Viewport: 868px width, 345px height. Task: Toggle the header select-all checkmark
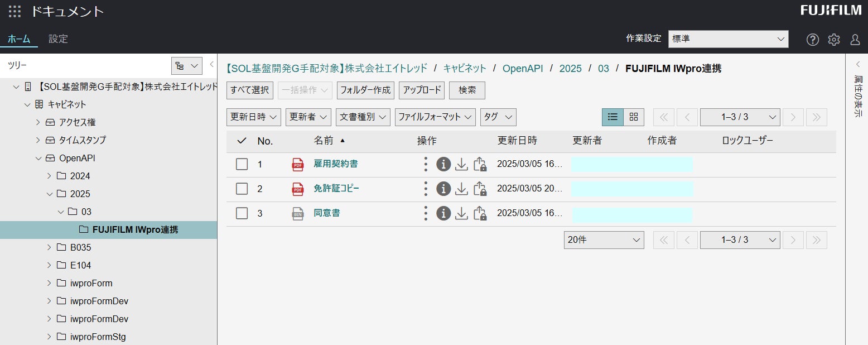[x=242, y=141]
